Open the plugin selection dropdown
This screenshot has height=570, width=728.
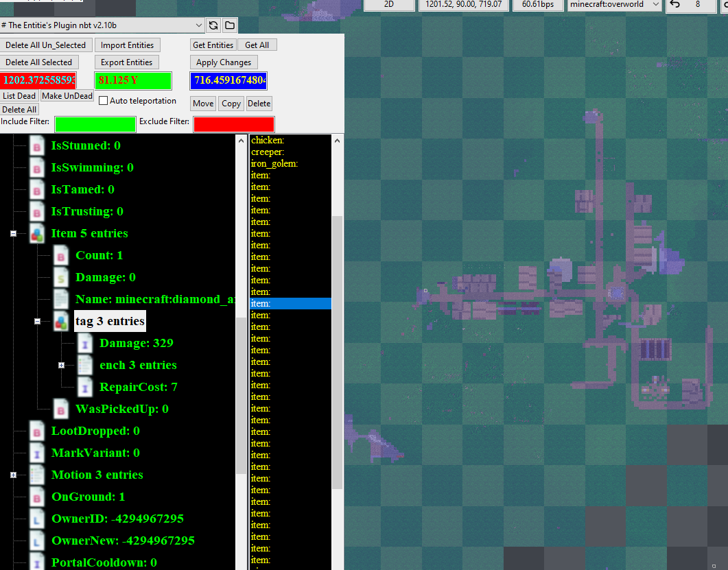click(x=199, y=25)
